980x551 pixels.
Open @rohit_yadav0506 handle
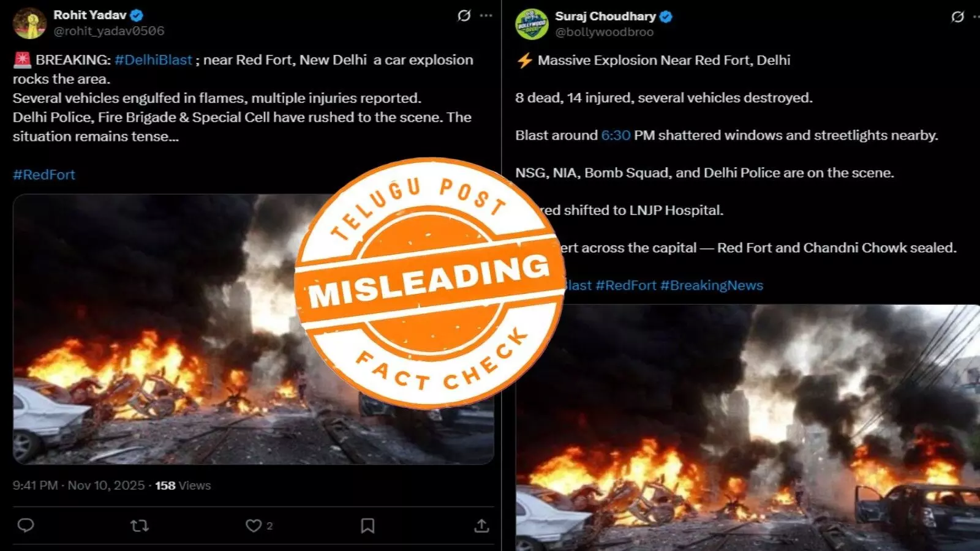(109, 31)
